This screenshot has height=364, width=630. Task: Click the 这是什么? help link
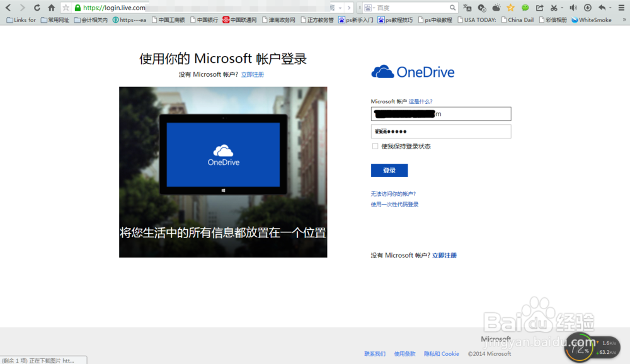[x=420, y=101]
